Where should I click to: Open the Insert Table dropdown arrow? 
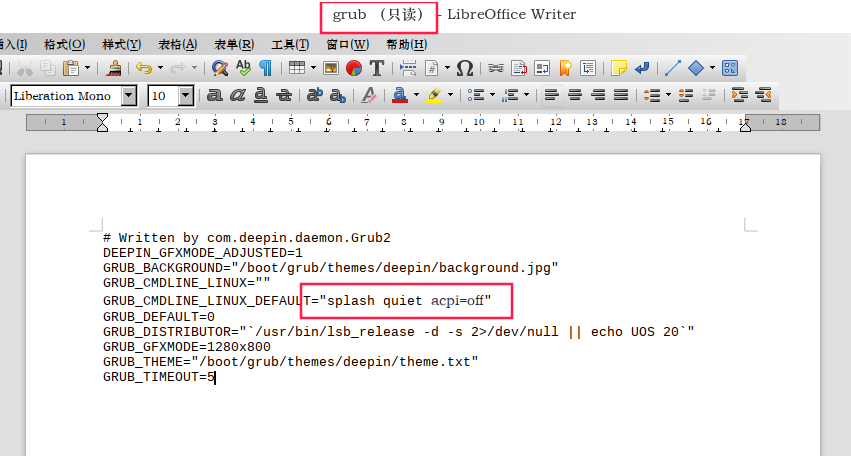pyautogui.click(x=313, y=68)
